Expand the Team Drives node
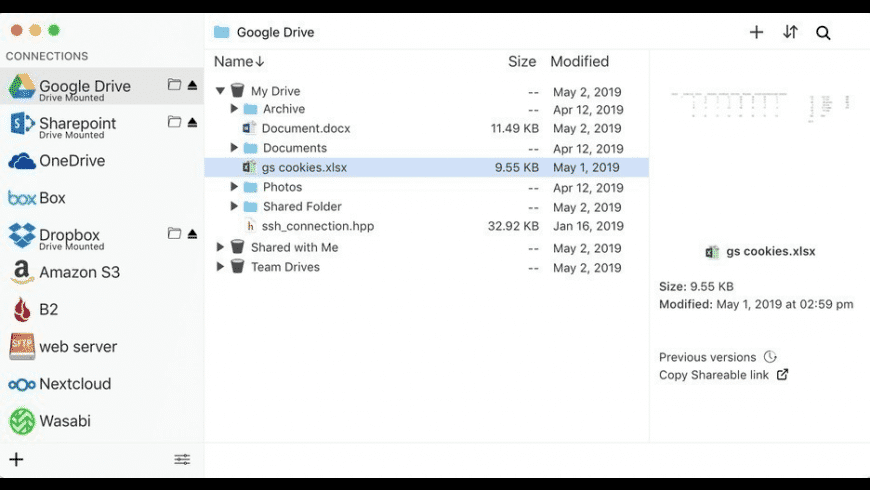Viewport: 870px width, 490px height. 220,266
